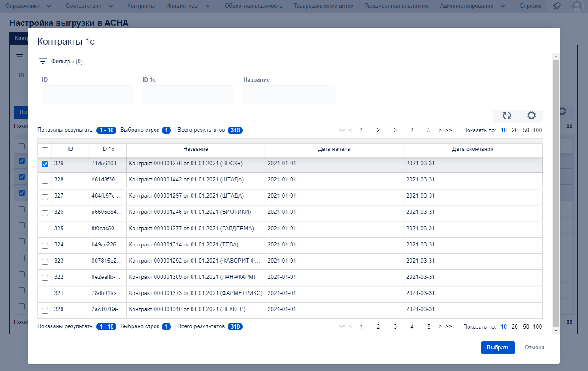Check the checkbox for row 320
The width and height of the screenshot is (588, 371).
45,310
